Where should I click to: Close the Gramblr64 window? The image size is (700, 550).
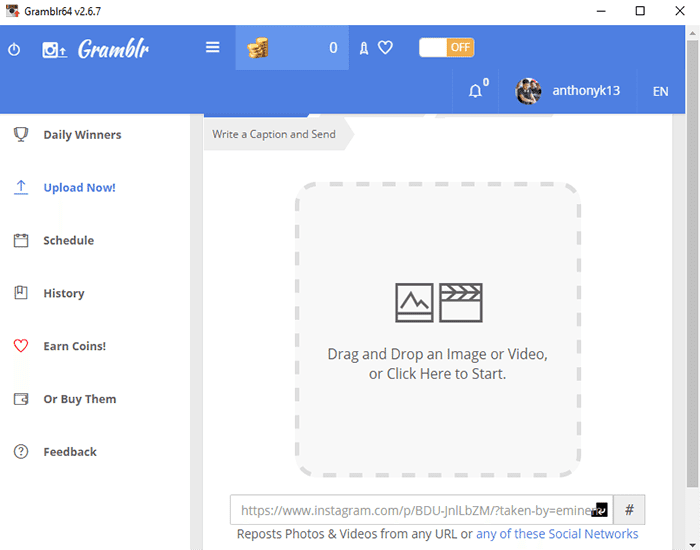tap(679, 11)
